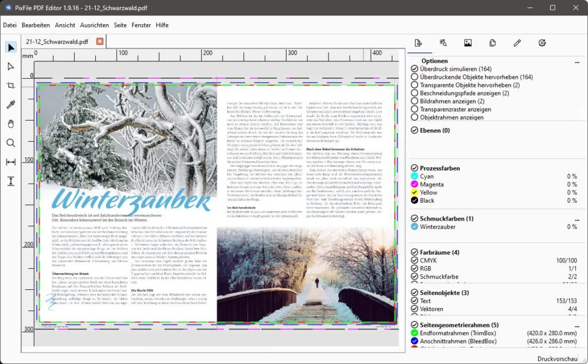Open the Ansicht menu
Image resolution: width=588 pixels, height=364 pixels.
click(65, 25)
